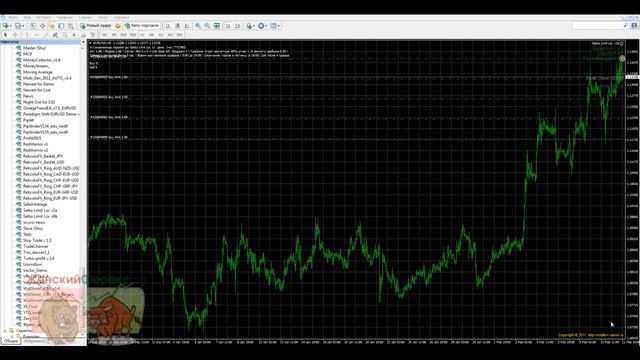The width and height of the screenshot is (640, 360).
Task: Set timeframe to M30
Action: coord(133,35)
